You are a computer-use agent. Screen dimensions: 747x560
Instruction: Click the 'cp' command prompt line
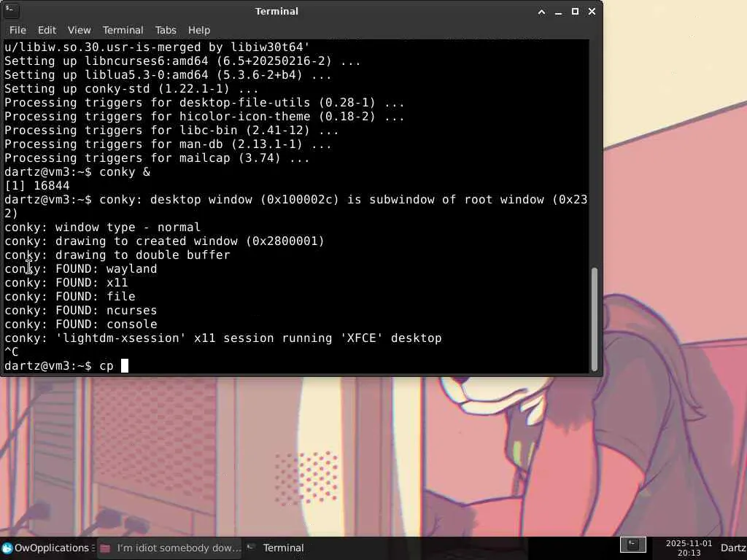pos(66,366)
